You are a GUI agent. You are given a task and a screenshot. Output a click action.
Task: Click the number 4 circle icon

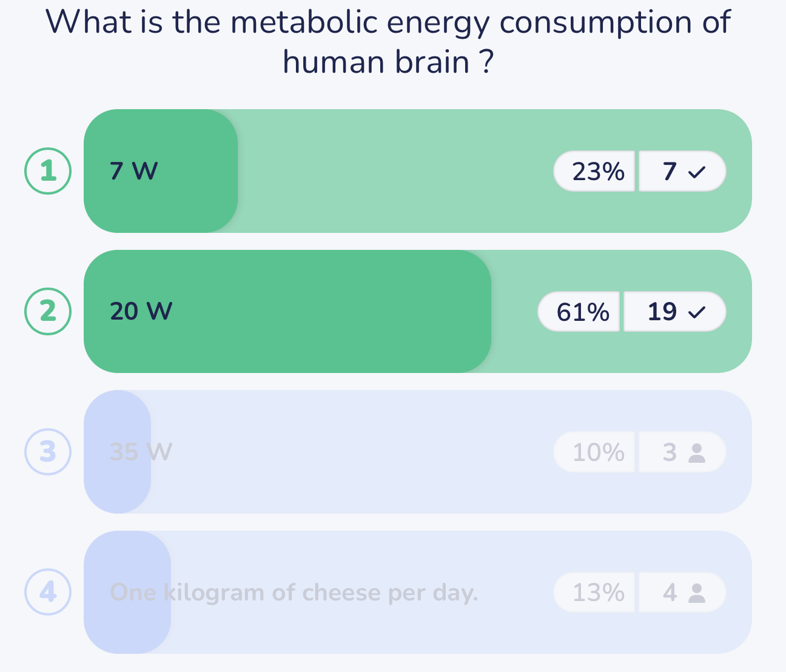pyautogui.click(x=48, y=592)
